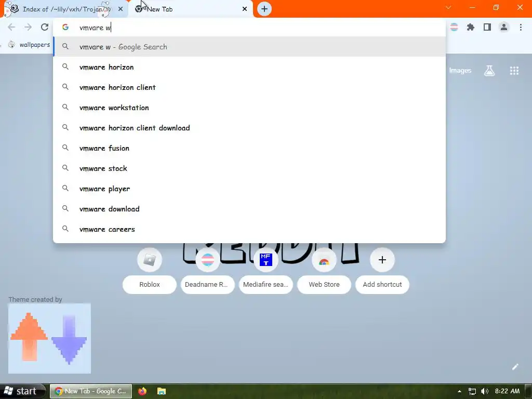This screenshot has height=399, width=532.
Task: Select the 'vmware fusion' suggestion
Action: (249, 148)
